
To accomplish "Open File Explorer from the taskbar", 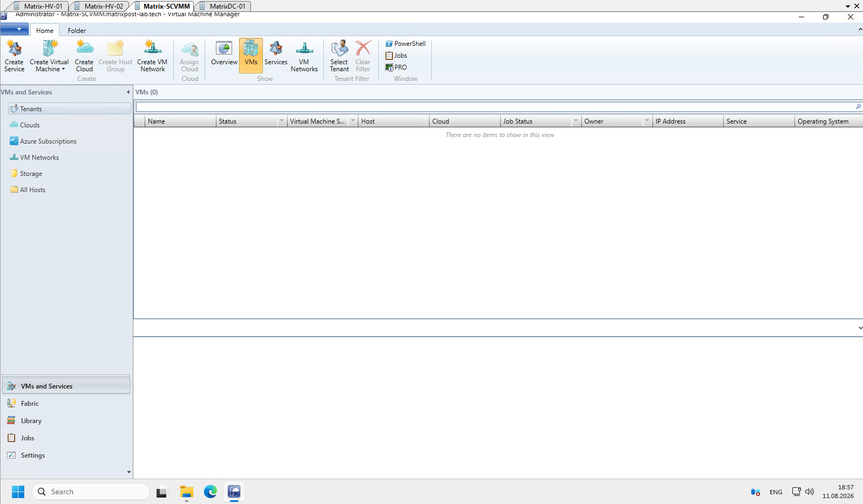I will (187, 492).
